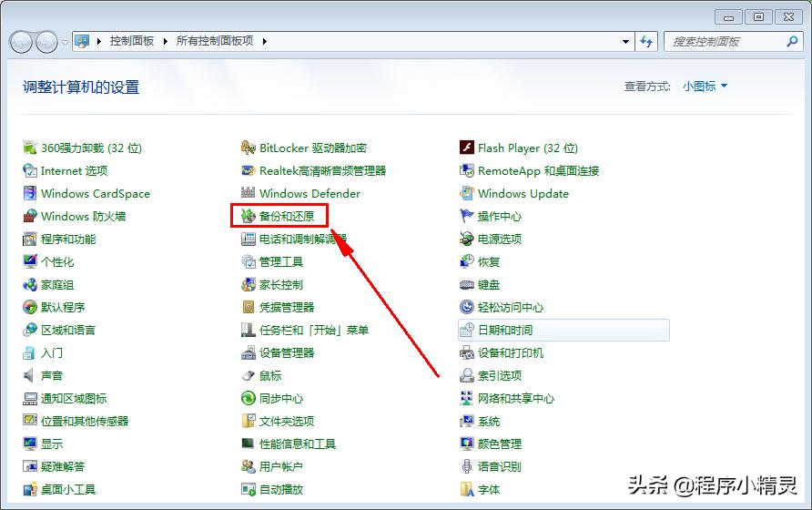Open the 设备和打印机 link
This screenshot has height=510, width=812.
pos(510,353)
